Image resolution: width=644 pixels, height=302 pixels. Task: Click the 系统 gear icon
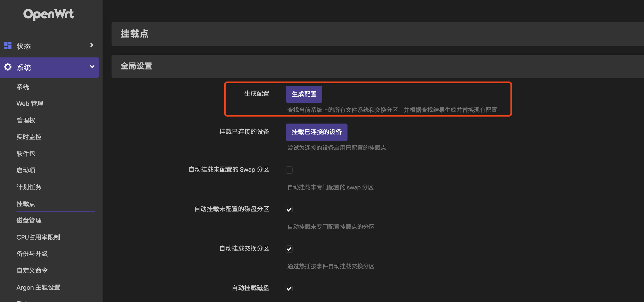tap(8, 67)
